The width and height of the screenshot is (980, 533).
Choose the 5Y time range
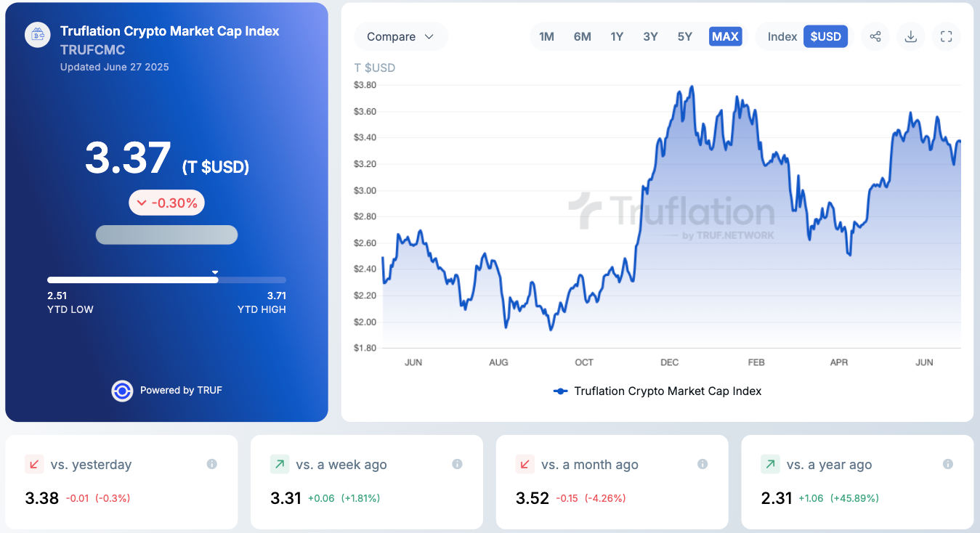684,36
